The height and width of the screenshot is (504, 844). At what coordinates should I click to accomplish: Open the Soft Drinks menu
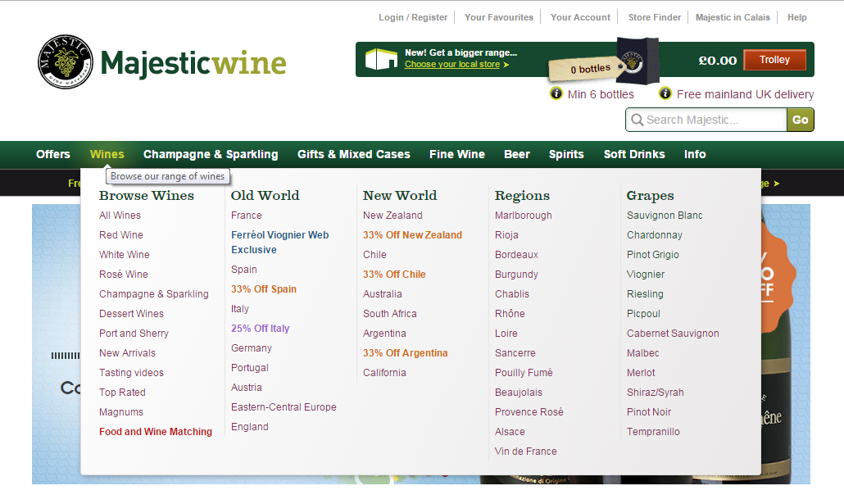point(634,155)
